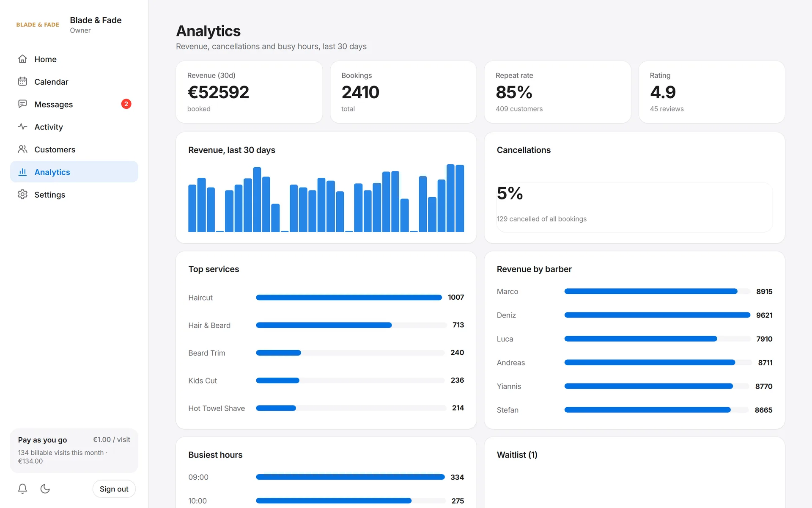Click the Home house icon

click(x=22, y=59)
